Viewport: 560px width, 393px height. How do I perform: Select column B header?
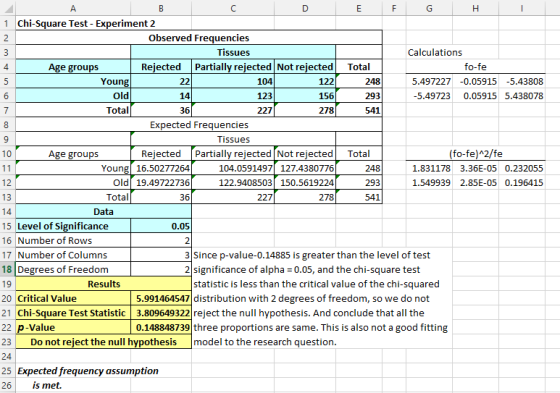click(161, 8)
